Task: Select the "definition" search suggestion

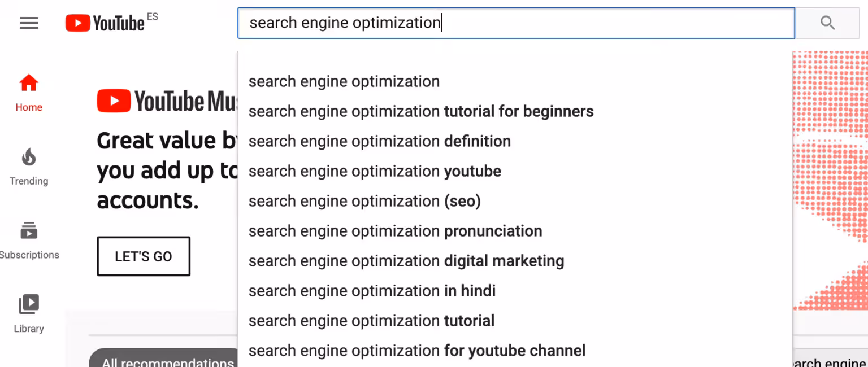Action: click(380, 141)
